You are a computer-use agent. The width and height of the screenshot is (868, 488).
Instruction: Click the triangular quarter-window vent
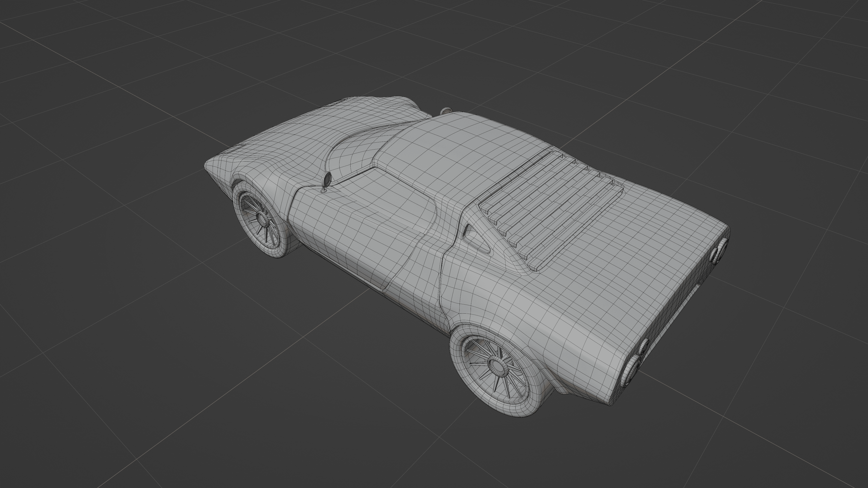click(x=477, y=239)
